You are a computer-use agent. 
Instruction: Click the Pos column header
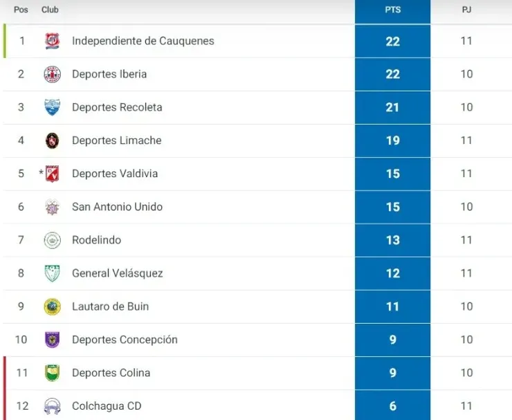pyautogui.click(x=21, y=10)
